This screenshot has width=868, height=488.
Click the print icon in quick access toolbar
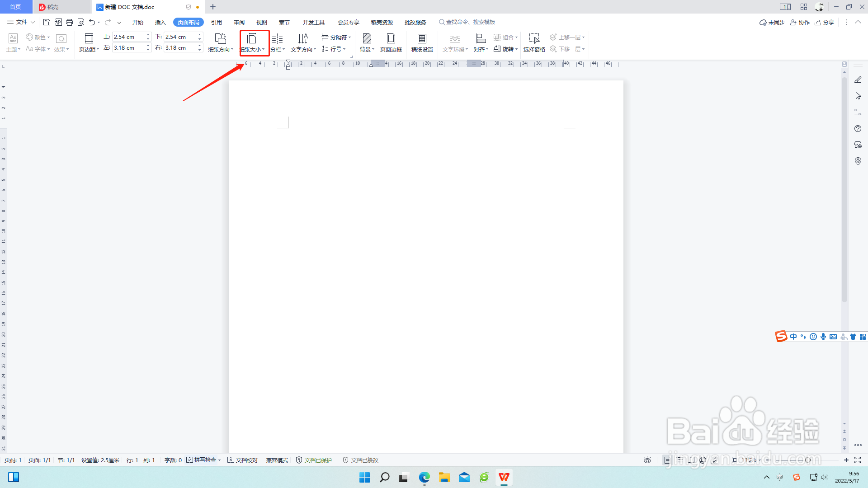click(69, 22)
